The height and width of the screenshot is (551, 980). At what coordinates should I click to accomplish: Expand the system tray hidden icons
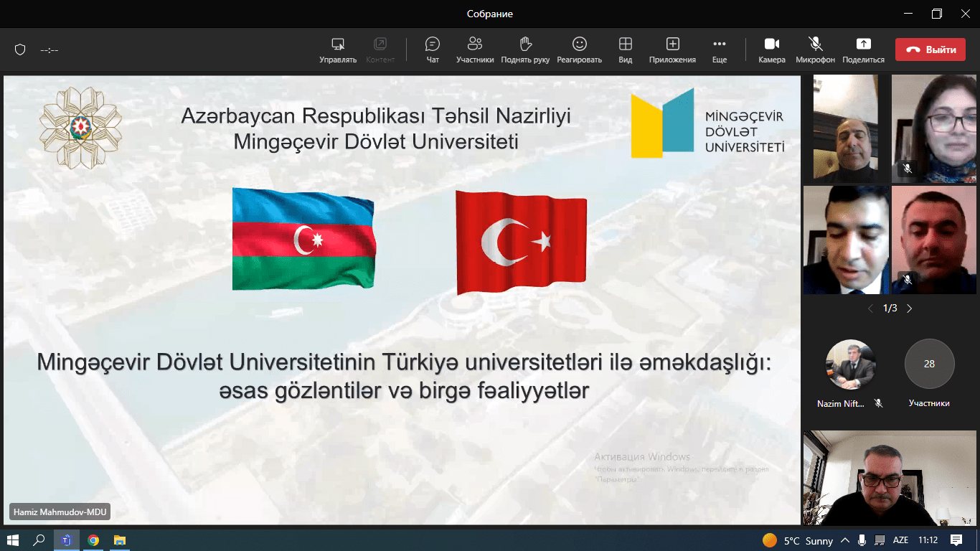point(845,540)
